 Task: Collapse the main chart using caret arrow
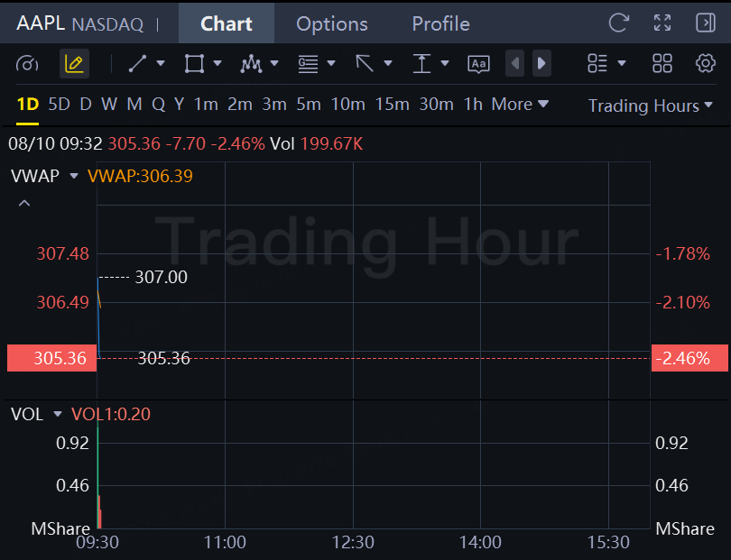tap(24, 203)
